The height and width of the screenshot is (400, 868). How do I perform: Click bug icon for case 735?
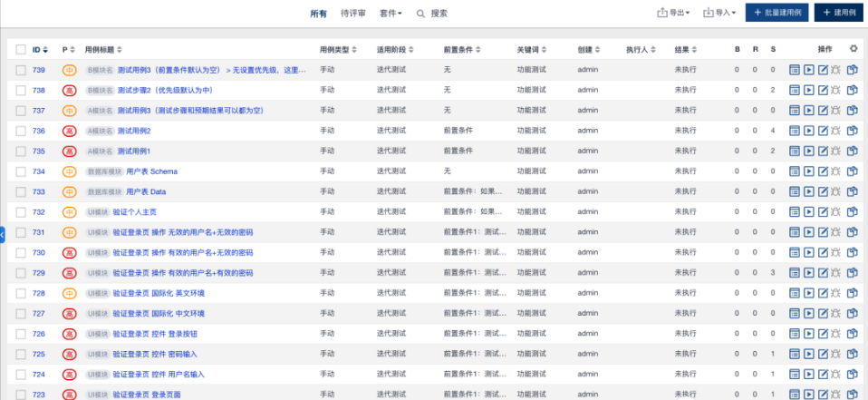836,151
